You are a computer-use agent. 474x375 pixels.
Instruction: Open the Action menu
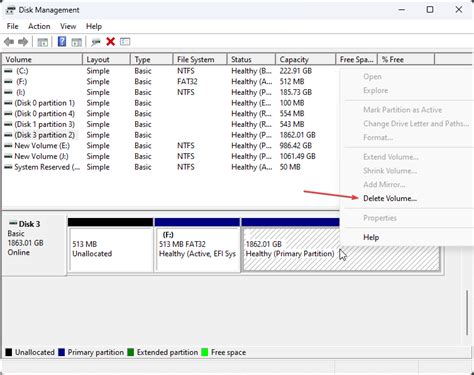[39, 26]
